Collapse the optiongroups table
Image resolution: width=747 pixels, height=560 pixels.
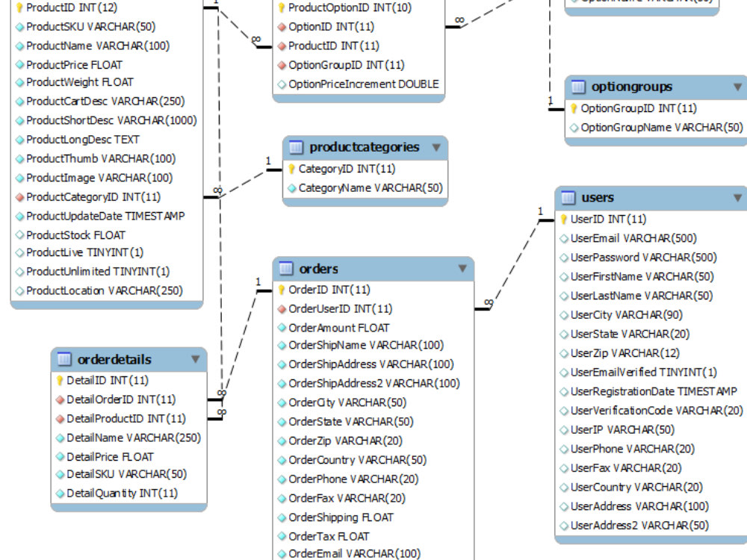(737, 87)
